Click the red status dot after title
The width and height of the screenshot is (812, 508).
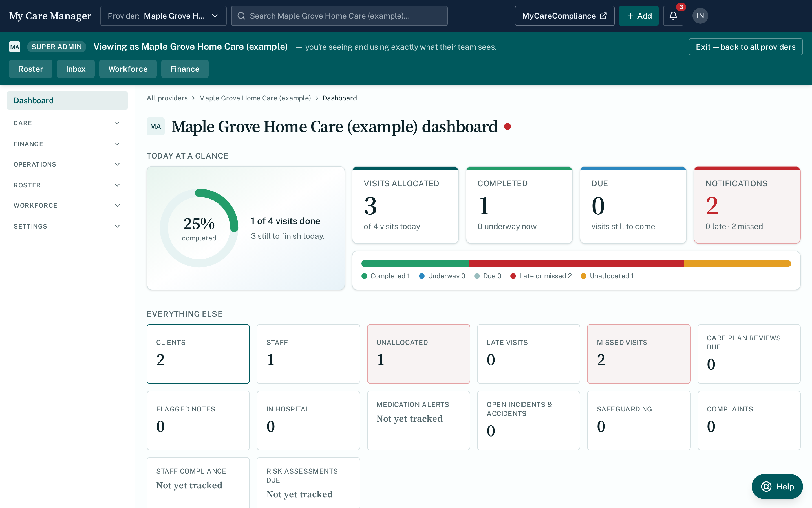pyautogui.click(x=507, y=126)
